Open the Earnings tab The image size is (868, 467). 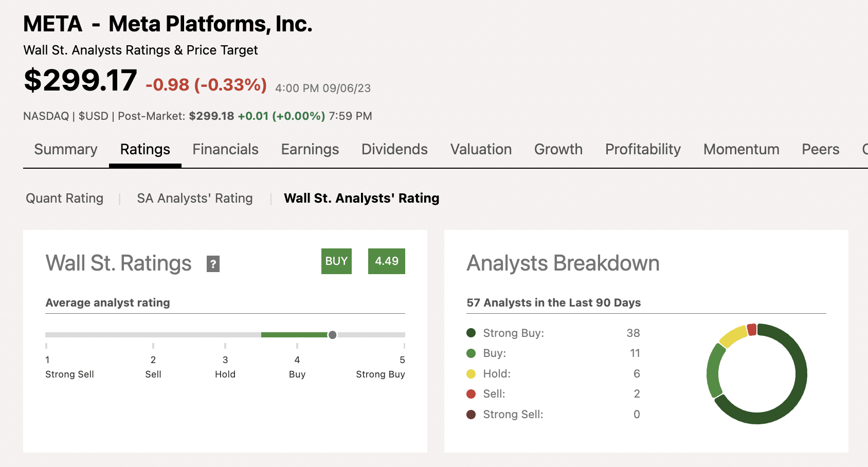coord(310,149)
